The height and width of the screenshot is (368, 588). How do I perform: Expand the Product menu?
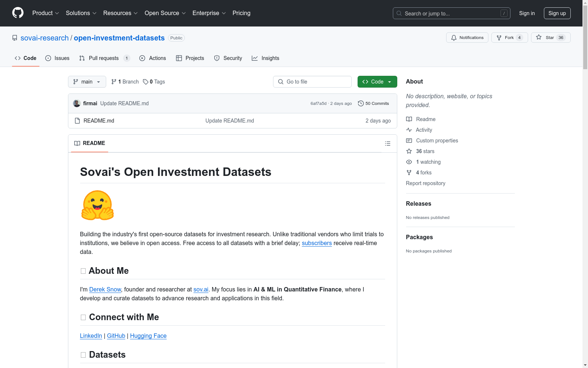tap(46, 13)
